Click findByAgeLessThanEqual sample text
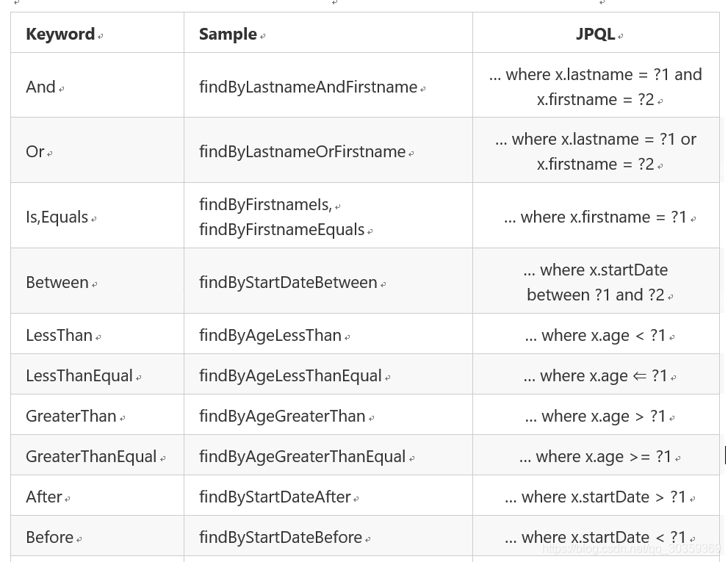 click(x=290, y=375)
